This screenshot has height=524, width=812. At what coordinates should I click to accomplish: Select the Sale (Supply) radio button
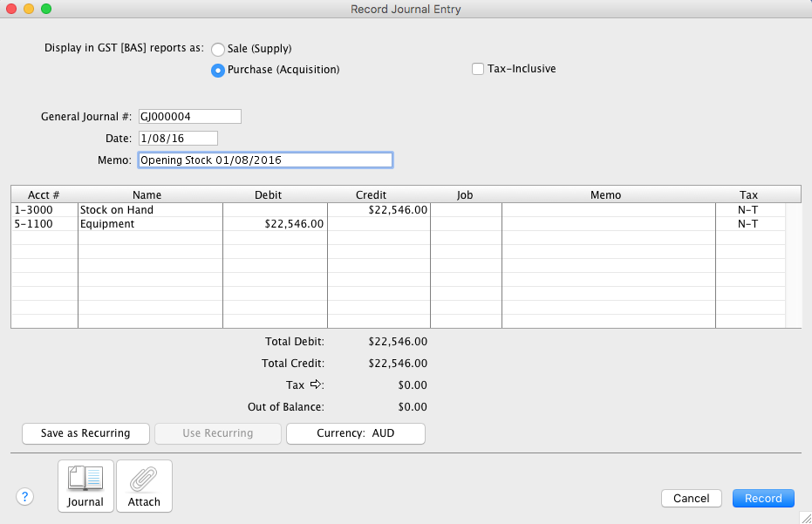click(x=218, y=50)
